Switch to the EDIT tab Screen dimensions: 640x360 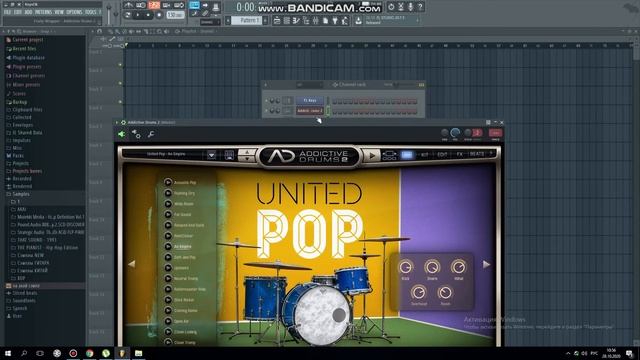click(x=442, y=155)
